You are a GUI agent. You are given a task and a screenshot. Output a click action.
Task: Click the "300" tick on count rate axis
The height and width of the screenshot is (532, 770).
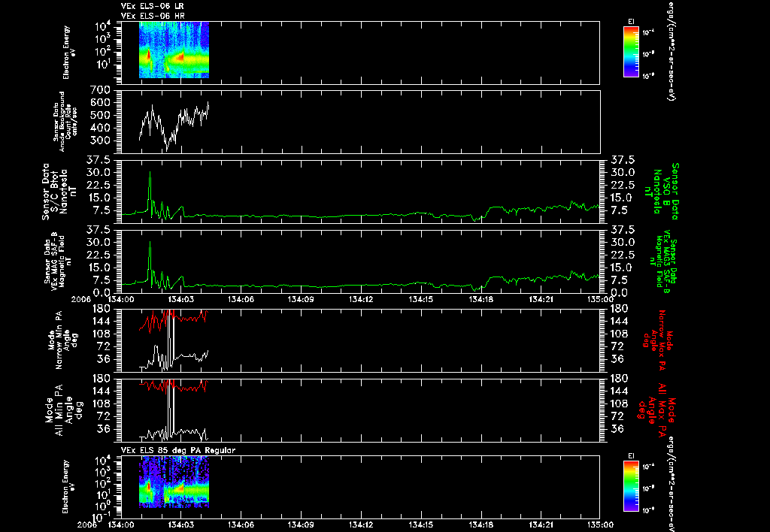(x=100, y=141)
